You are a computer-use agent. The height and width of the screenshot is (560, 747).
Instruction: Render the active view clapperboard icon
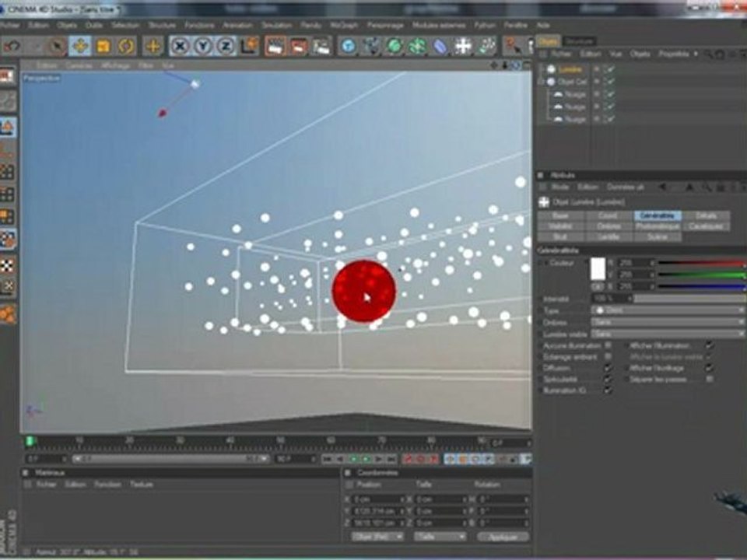pos(275,46)
